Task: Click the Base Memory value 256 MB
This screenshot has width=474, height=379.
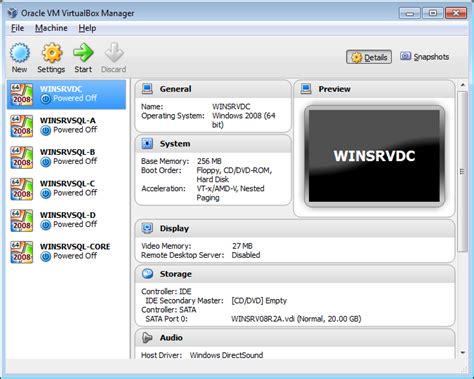Action: (209, 161)
